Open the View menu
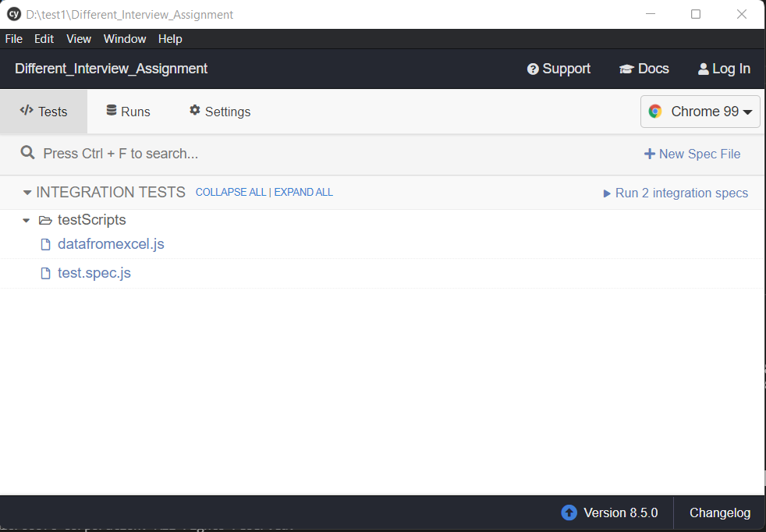Image resolution: width=766 pixels, height=532 pixels. [x=79, y=39]
